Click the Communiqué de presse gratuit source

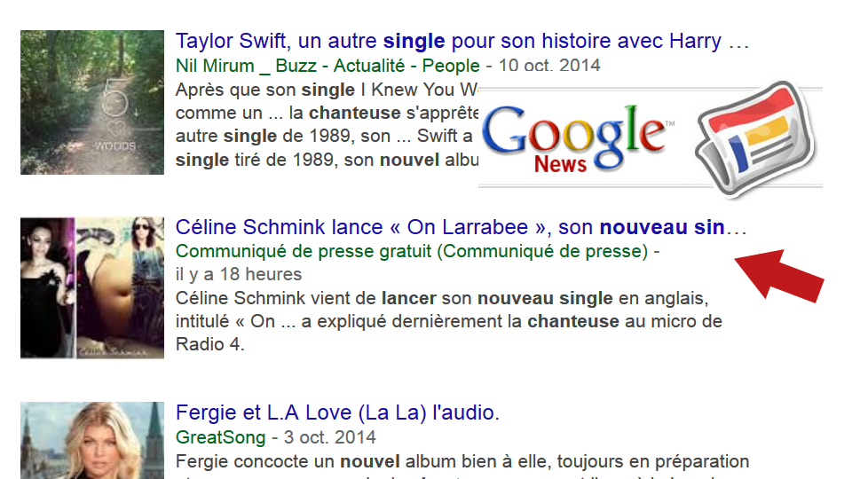tap(412, 251)
